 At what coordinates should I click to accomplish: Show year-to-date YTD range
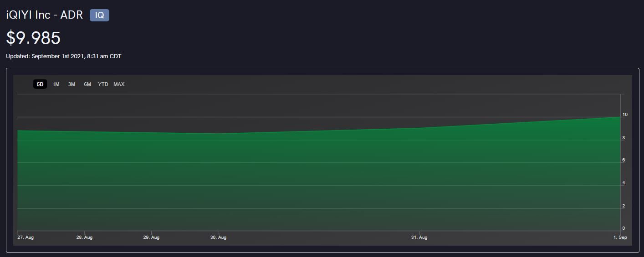[103, 84]
